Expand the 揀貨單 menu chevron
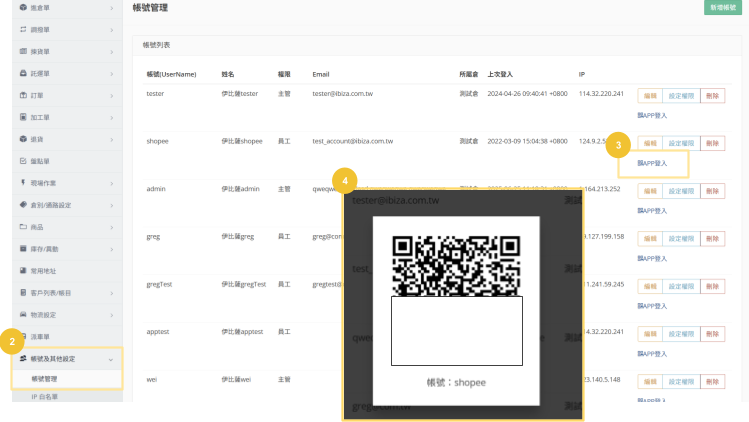 point(111,52)
